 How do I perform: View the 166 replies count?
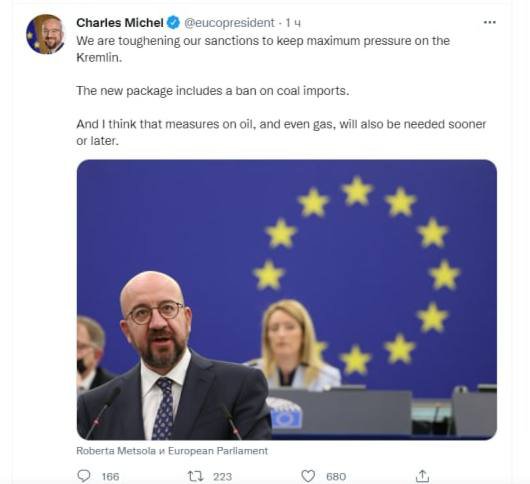111,477
